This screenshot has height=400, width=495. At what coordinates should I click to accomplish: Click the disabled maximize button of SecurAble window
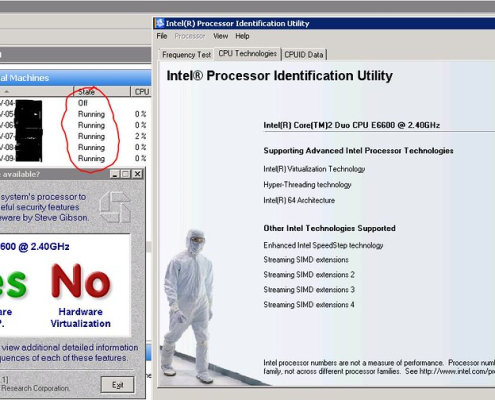click(125, 174)
